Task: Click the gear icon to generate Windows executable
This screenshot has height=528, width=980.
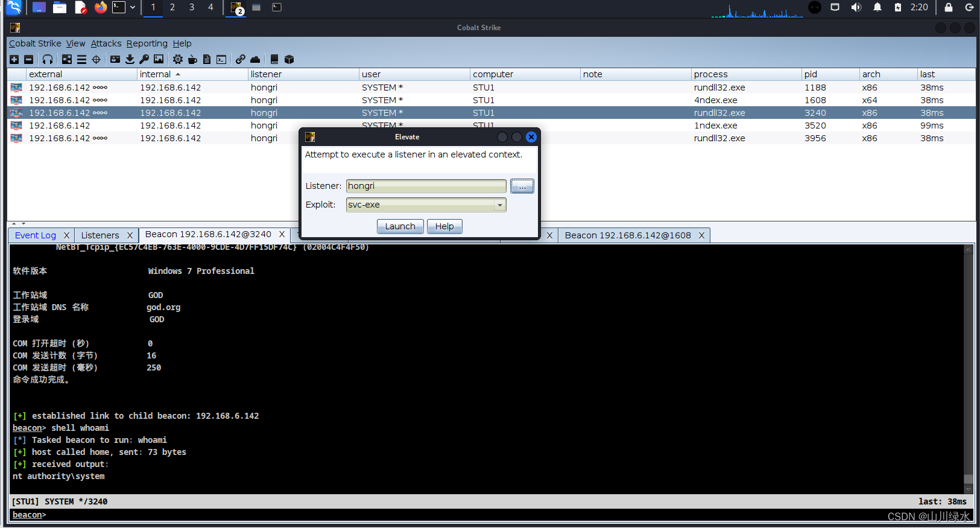Action: tap(178, 59)
